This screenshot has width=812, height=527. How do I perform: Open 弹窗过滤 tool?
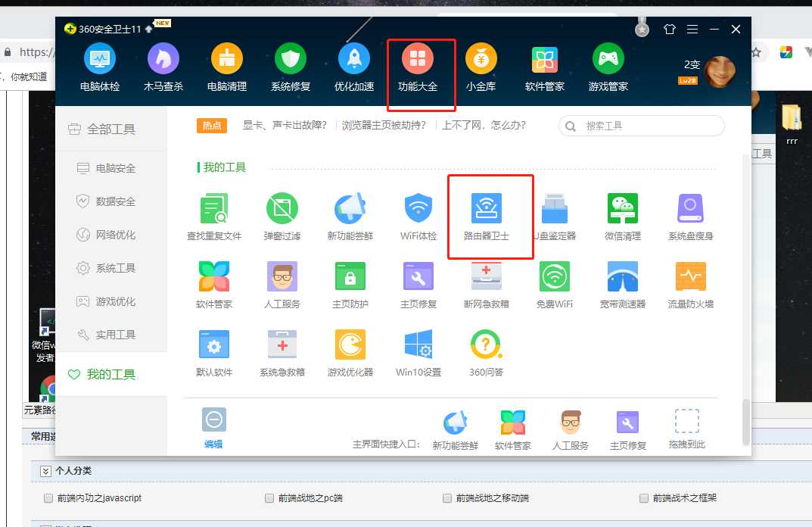[x=282, y=217]
